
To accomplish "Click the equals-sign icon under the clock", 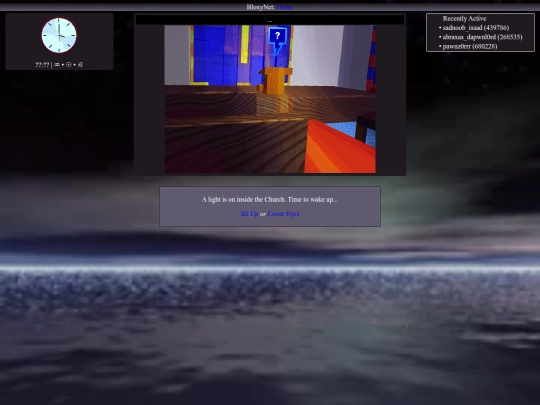I will click(x=57, y=64).
